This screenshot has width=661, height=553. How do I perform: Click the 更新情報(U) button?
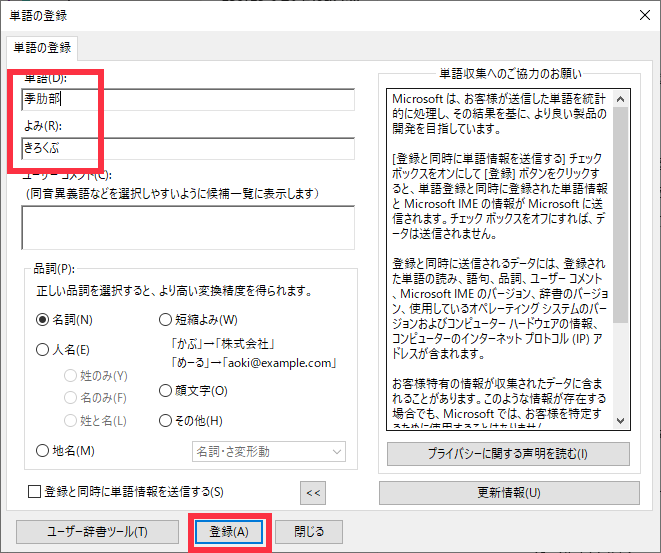point(508,492)
